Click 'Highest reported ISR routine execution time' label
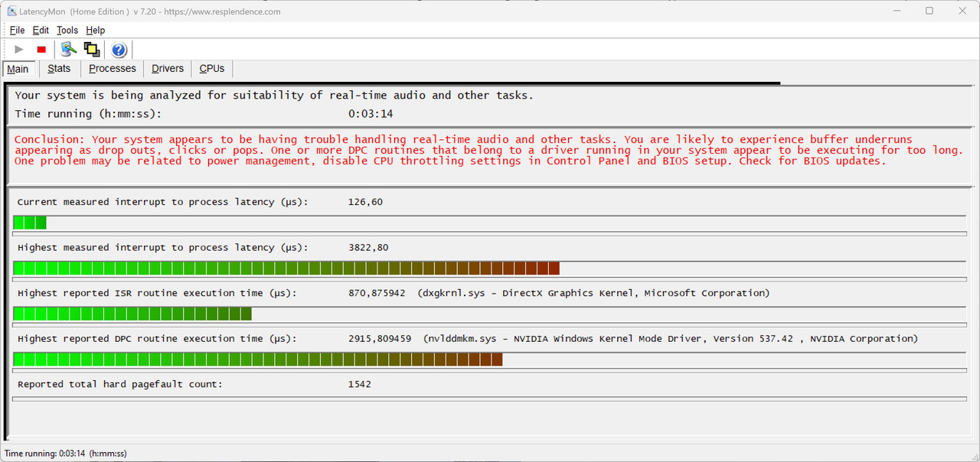Image resolution: width=980 pixels, height=462 pixels. pos(157,293)
